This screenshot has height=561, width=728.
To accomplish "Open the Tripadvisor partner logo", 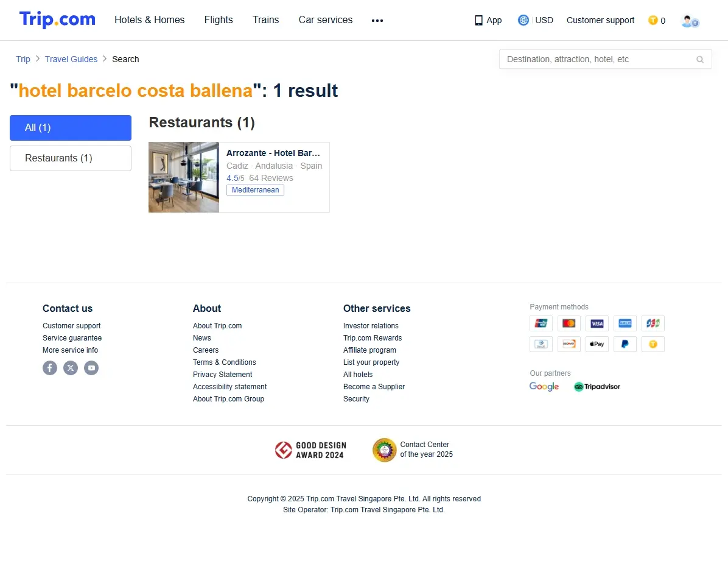I will [597, 387].
